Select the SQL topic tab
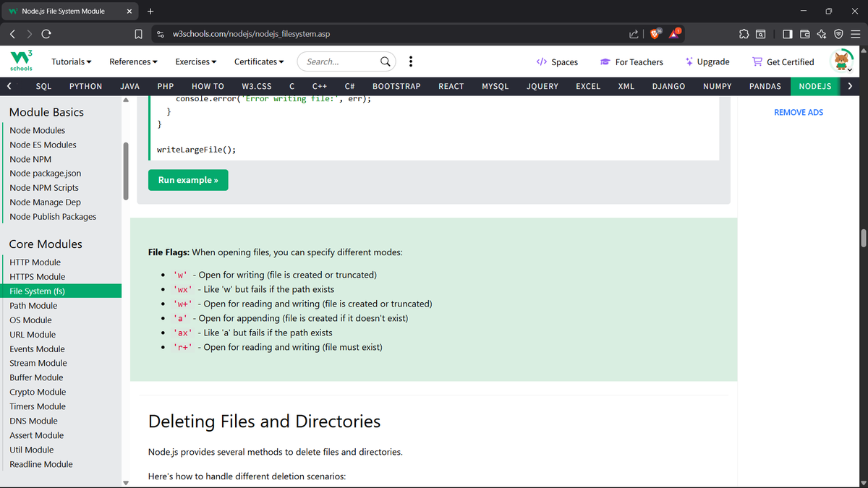The width and height of the screenshot is (868, 488). point(43,86)
